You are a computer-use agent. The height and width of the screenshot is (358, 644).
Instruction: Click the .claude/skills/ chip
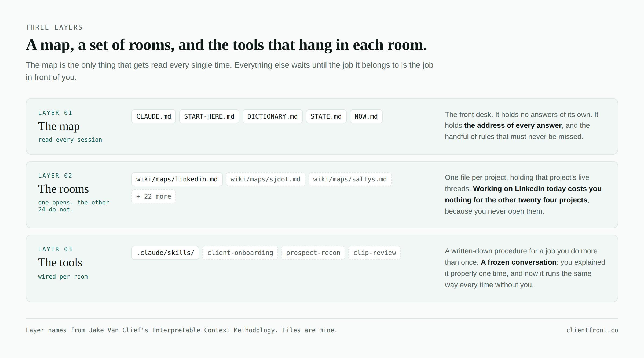pyautogui.click(x=165, y=253)
